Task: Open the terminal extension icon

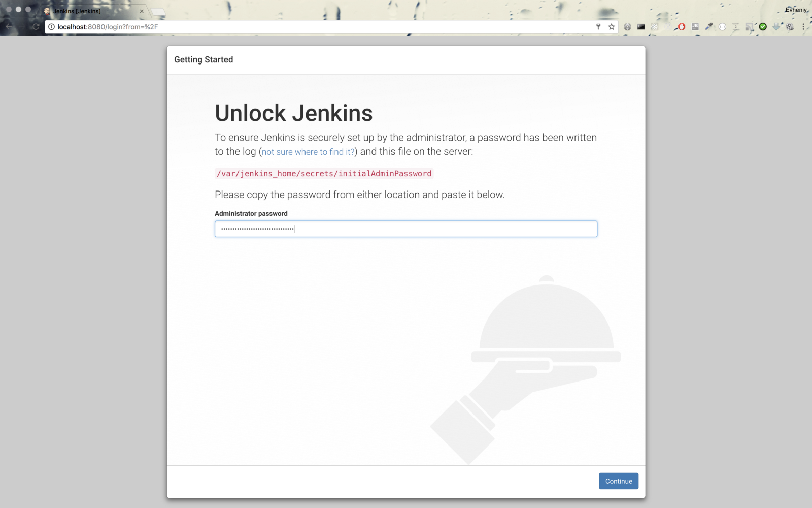Action: pos(641,27)
